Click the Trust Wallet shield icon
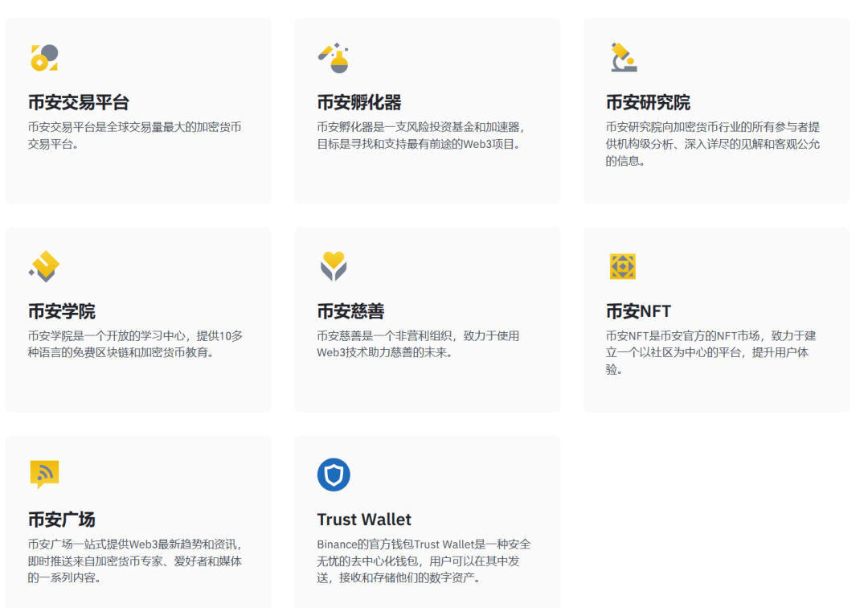Image resolution: width=868 pixels, height=608 pixels. (x=333, y=474)
